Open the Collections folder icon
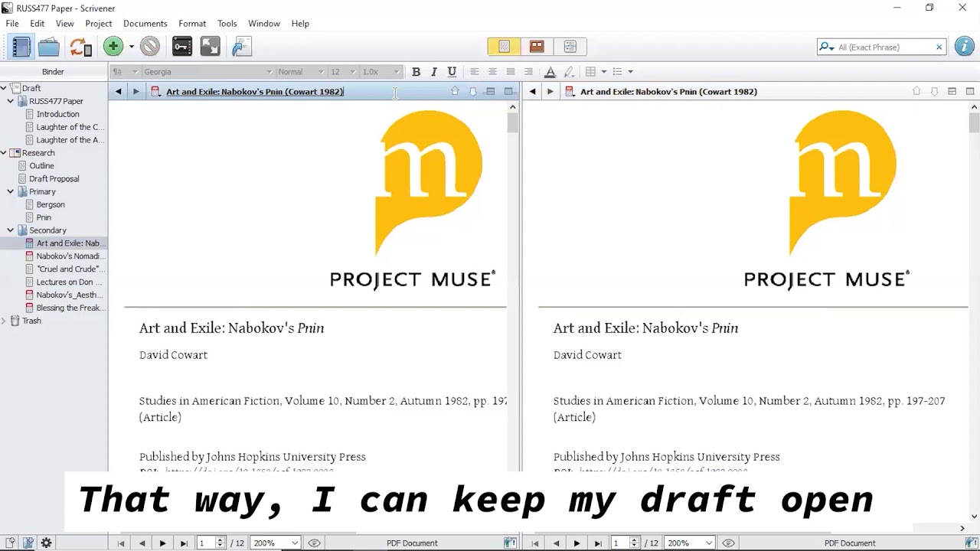 coord(49,47)
